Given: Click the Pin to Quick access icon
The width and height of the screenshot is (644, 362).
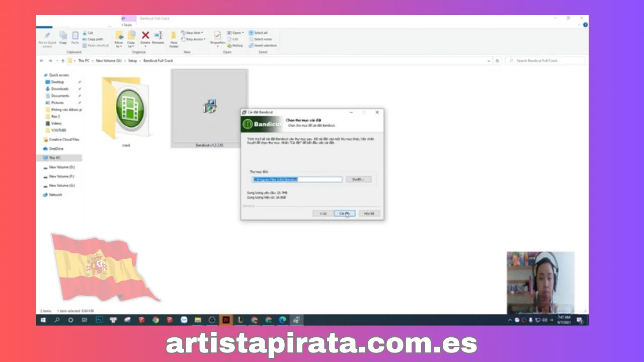Looking at the screenshot, I should click(x=47, y=38).
